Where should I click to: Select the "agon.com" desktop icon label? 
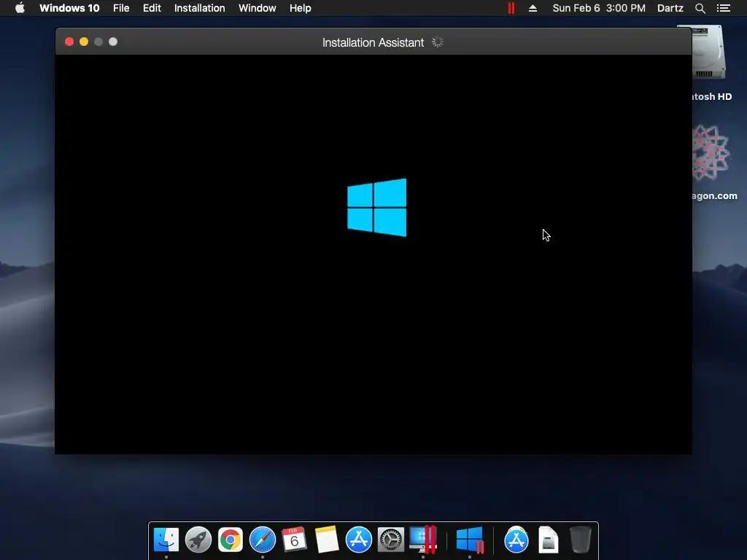pyautogui.click(x=715, y=195)
